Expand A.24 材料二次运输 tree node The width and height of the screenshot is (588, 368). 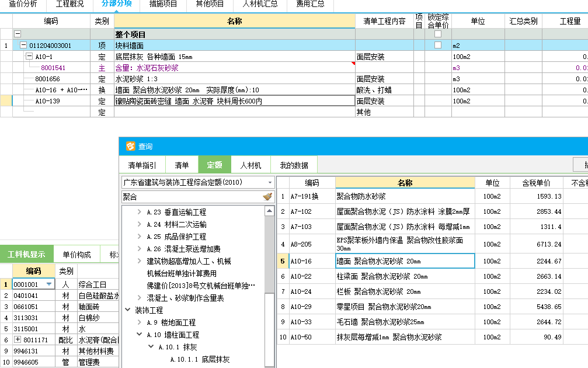click(139, 224)
